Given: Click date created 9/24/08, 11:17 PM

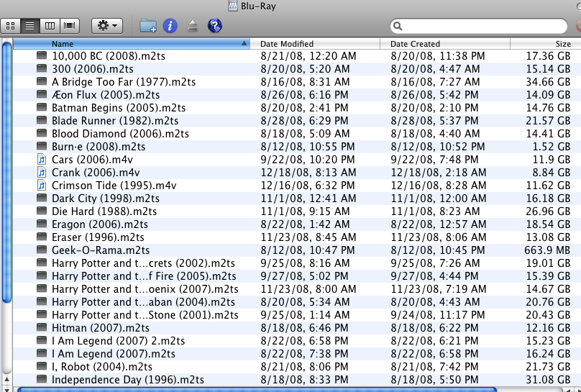Looking at the screenshot, I should coord(438,315).
